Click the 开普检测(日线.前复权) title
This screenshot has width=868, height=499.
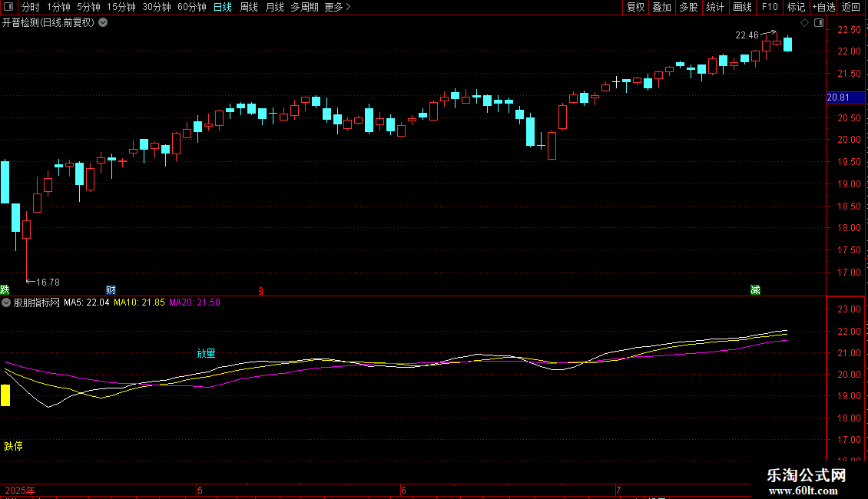48,23
